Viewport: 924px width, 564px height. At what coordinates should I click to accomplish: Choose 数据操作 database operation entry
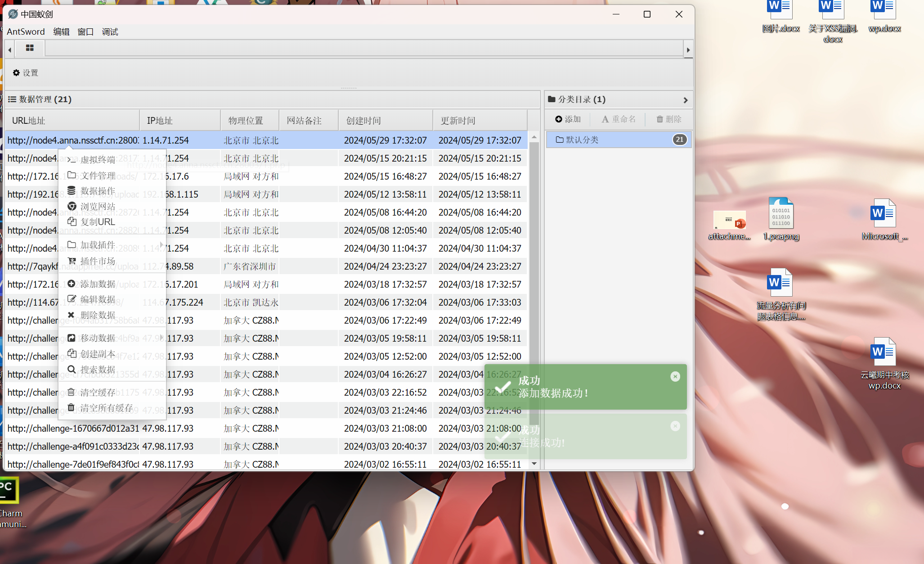[x=97, y=191]
